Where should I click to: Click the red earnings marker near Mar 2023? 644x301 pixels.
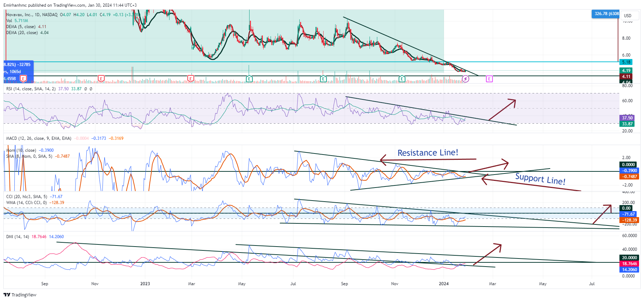tap(191, 79)
